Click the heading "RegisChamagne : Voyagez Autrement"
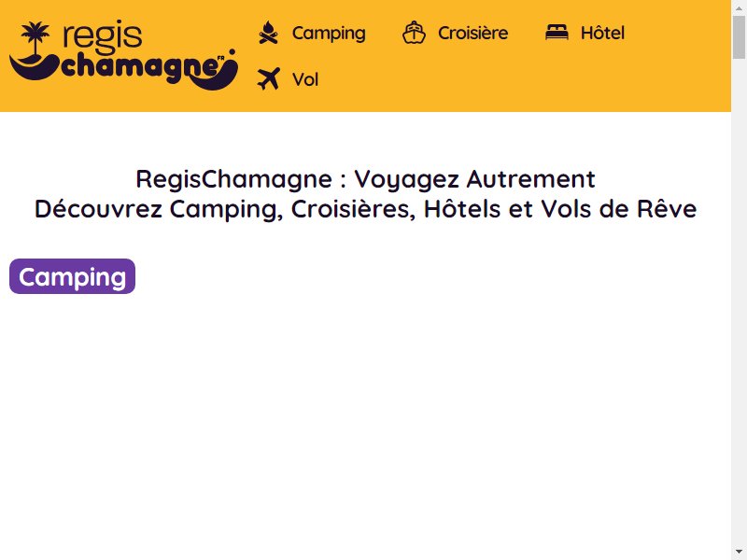747x560 pixels. [x=365, y=179]
